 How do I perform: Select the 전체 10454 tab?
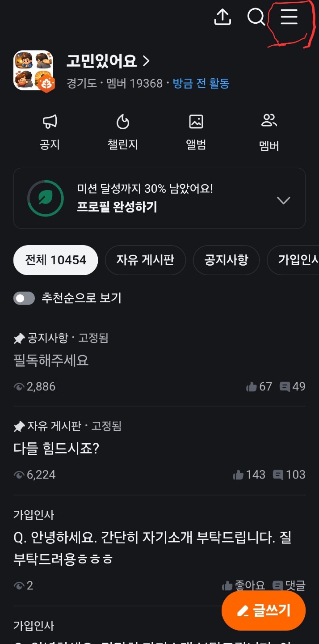pyautogui.click(x=55, y=260)
